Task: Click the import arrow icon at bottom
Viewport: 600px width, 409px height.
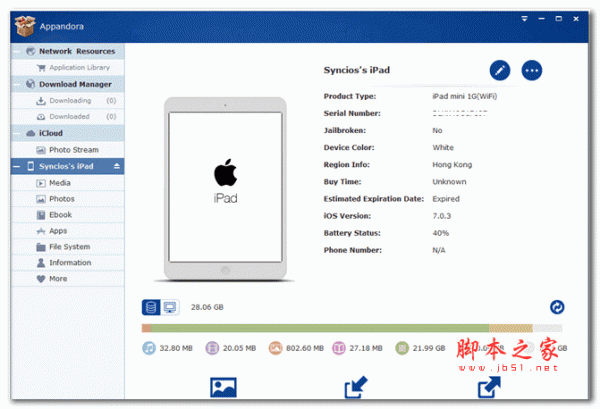Action: (x=356, y=387)
